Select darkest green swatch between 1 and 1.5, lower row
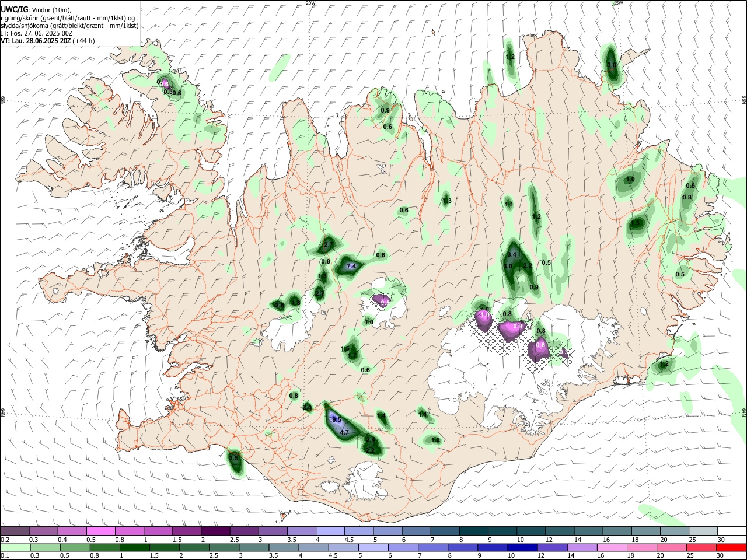 [135, 547]
